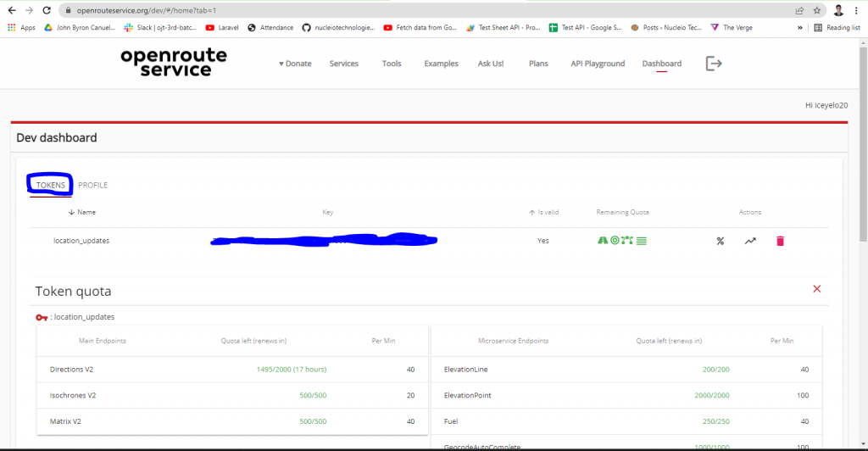The height and width of the screenshot is (451, 868).
Task: Click the red key icon beside location_updates
Action: tap(42, 317)
